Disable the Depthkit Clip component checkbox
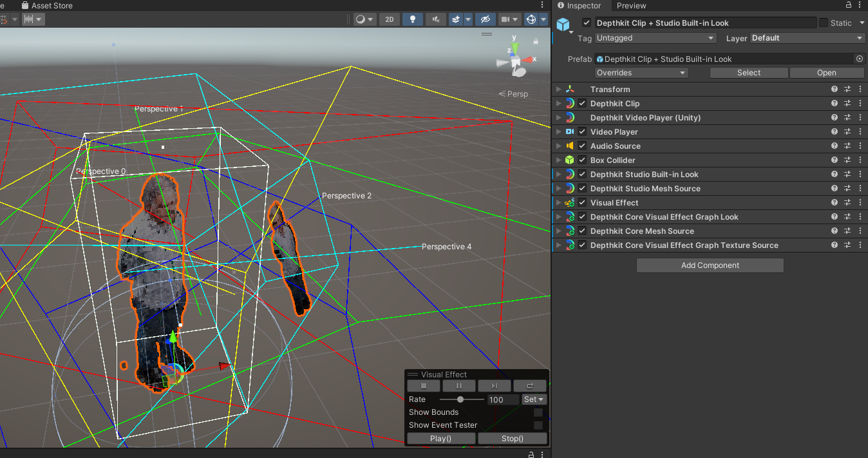Screen dimensions: 868x458 [x=582, y=104]
